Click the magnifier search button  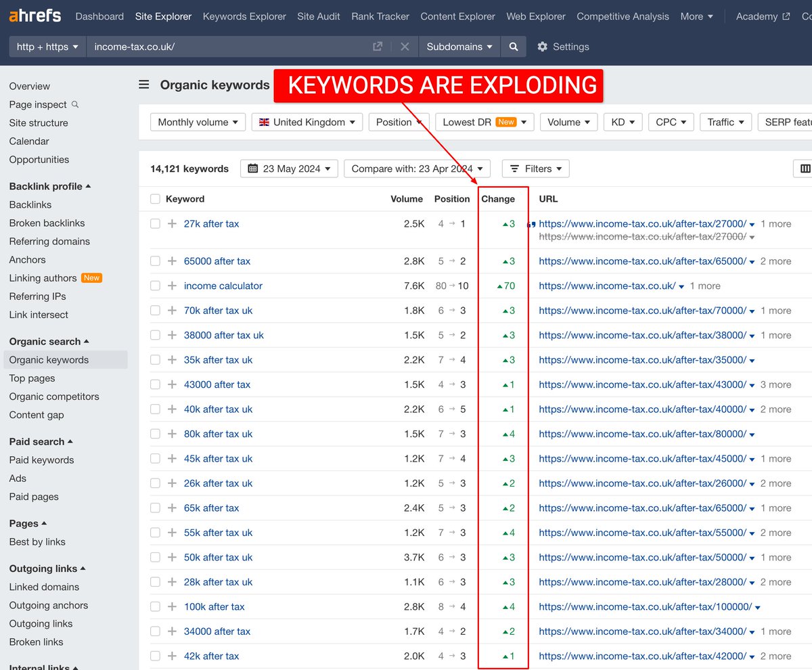(514, 47)
